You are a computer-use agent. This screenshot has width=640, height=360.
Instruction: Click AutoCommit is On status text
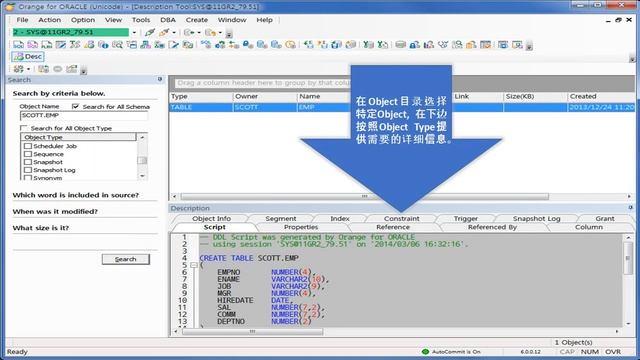[x=456, y=351]
